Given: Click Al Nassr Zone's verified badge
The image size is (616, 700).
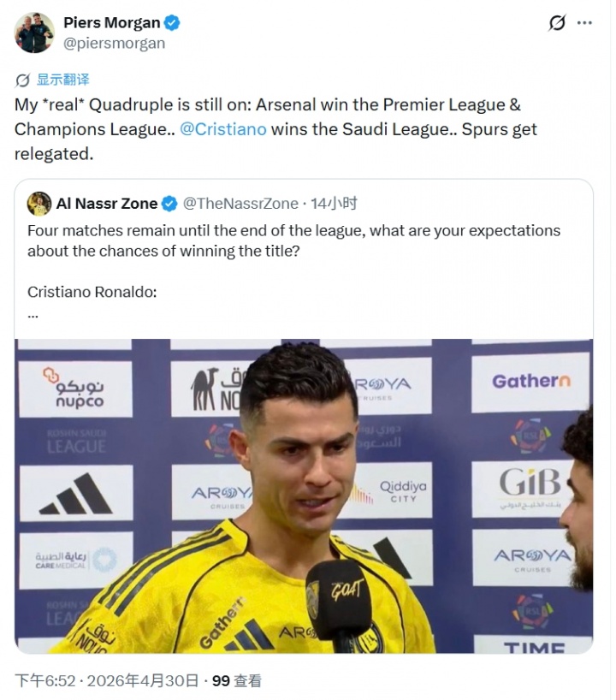Looking at the screenshot, I should pyautogui.click(x=169, y=204).
